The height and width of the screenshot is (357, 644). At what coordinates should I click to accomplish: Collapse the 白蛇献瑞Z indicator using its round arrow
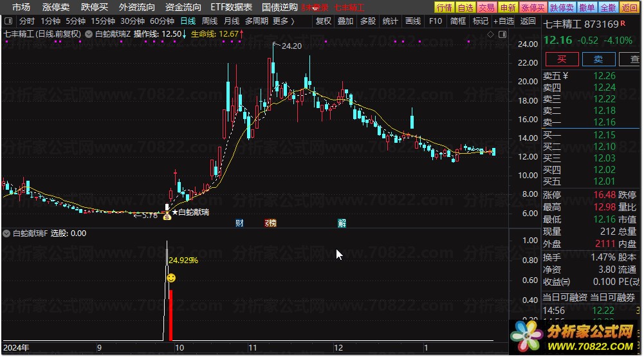[89, 34]
